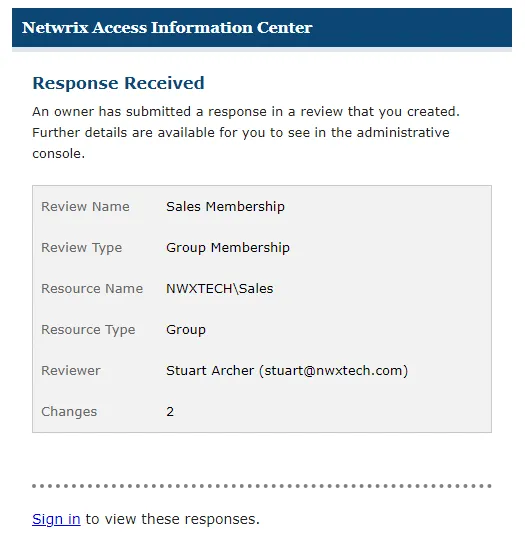Click the Reviewer label
The height and width of the screenshot is (557, 525).
click(x=71, y=371)
